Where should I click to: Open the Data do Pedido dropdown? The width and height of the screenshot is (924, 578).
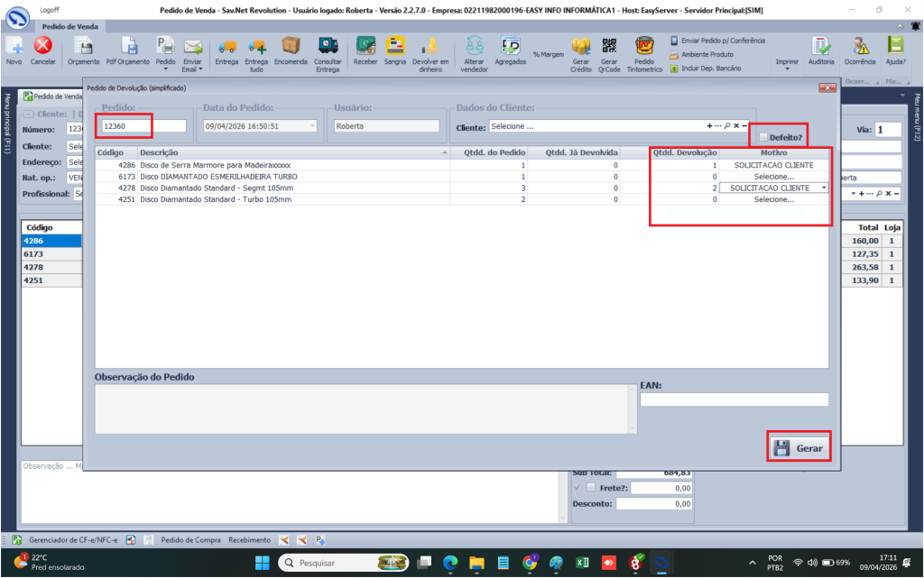click(x=312, y=127)
